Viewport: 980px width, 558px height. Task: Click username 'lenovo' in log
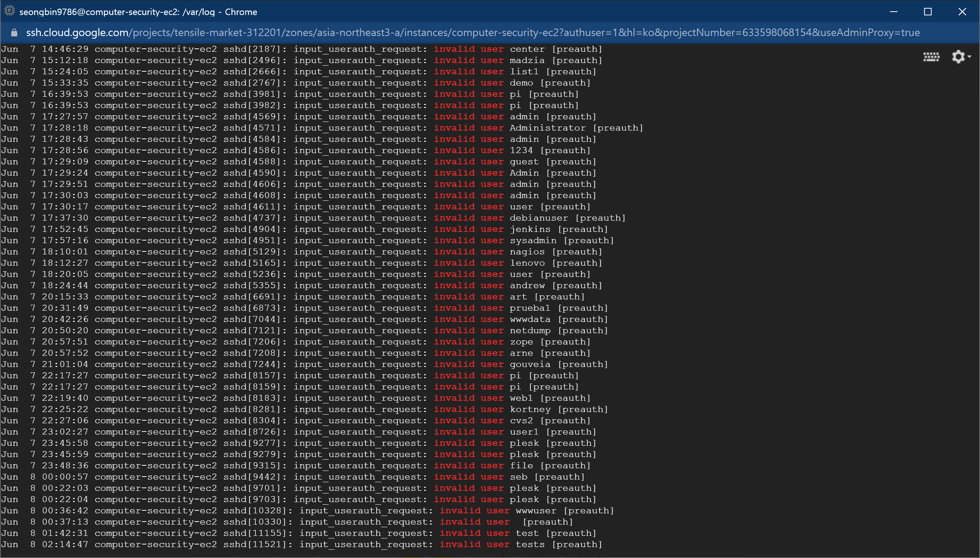[527, 263]
